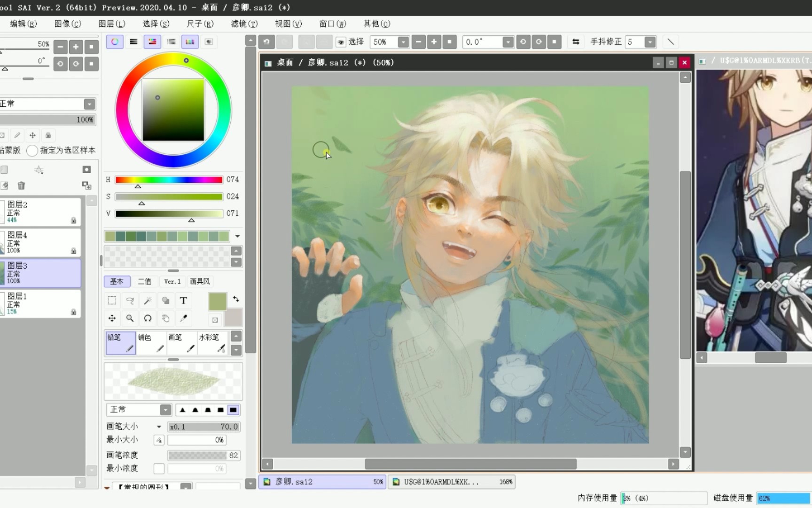812x508 pixels.
Task: Click the delete layer trash icon
Action: tap(21, 185)
